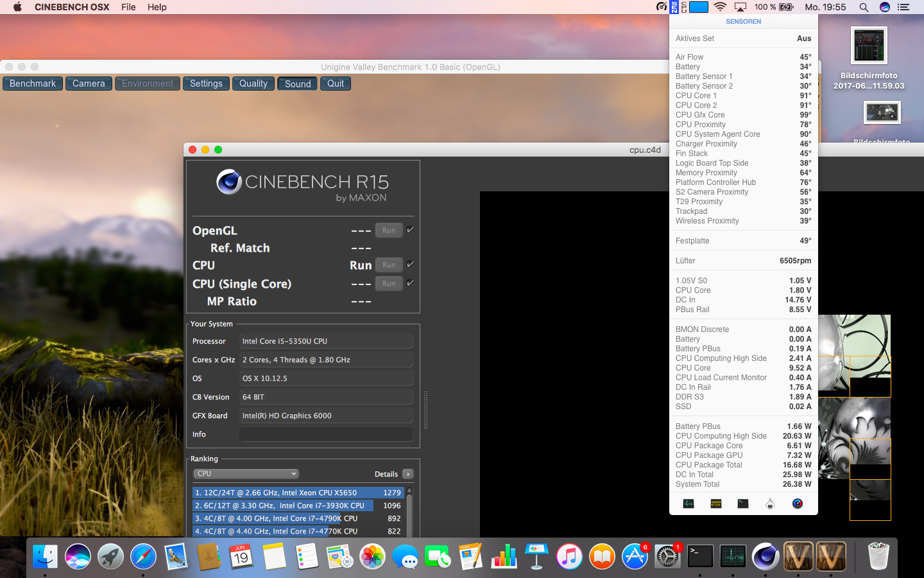924x578 pixels.
Task: Open Finder in the Dock
Action: pyautogui.click(x=45, y=556)
